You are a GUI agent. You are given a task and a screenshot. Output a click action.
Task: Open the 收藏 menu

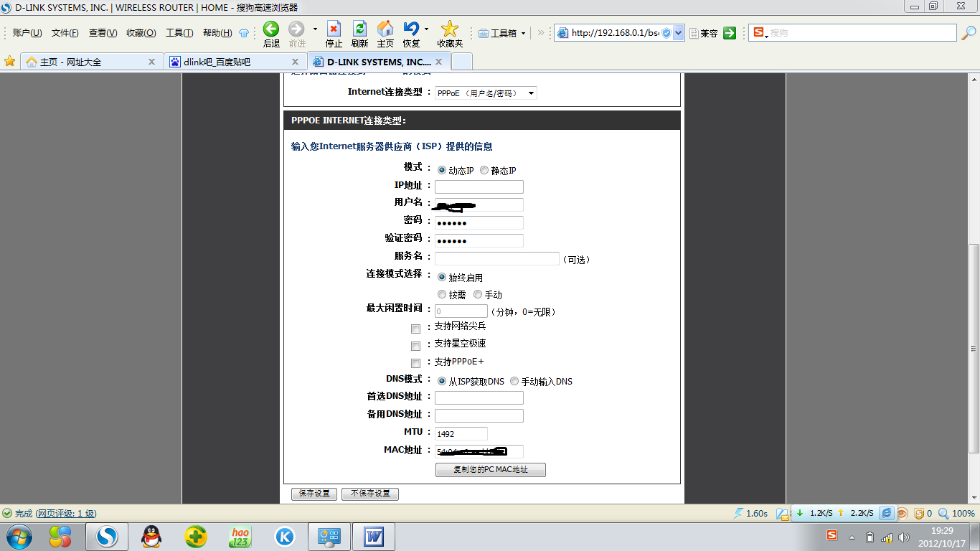pos(141,33)
